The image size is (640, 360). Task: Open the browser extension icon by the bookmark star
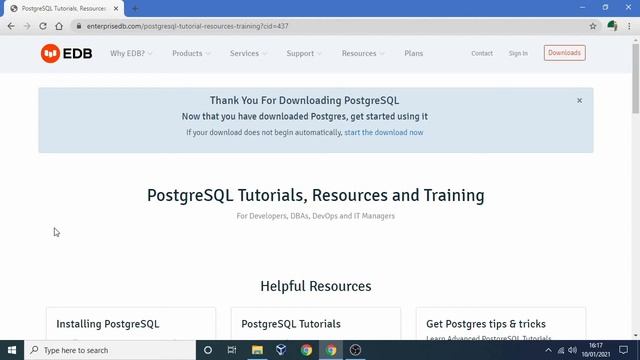pyautogui.click(x=612, y=26)
